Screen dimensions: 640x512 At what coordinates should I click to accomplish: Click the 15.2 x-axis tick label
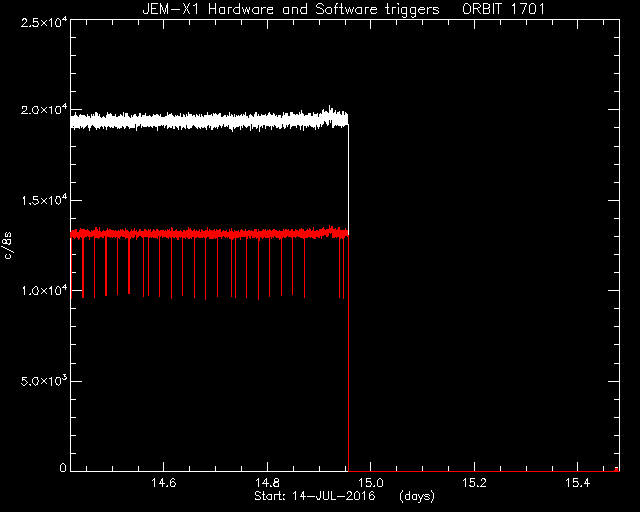point(474,483)
